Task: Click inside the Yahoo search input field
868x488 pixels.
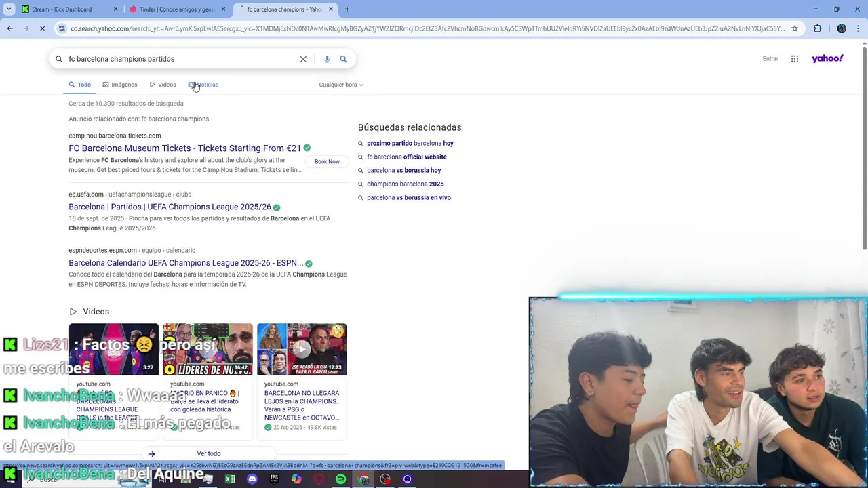Action: 180,59
